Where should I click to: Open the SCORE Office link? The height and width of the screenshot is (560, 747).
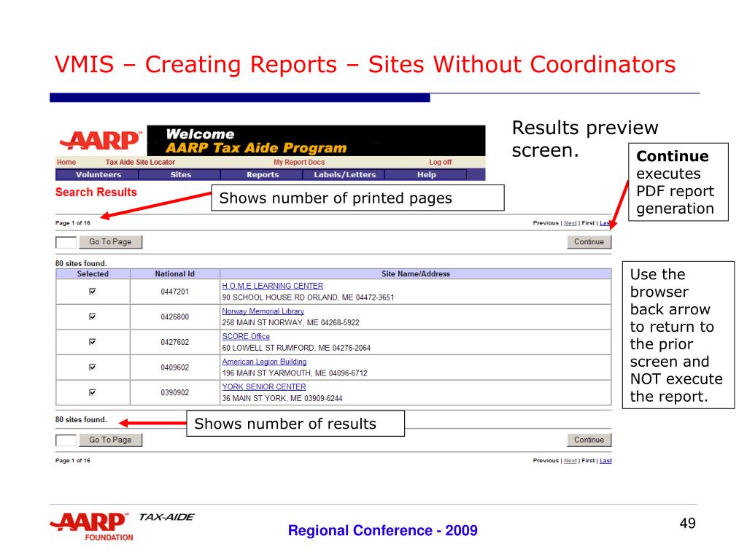click(246, 336)
